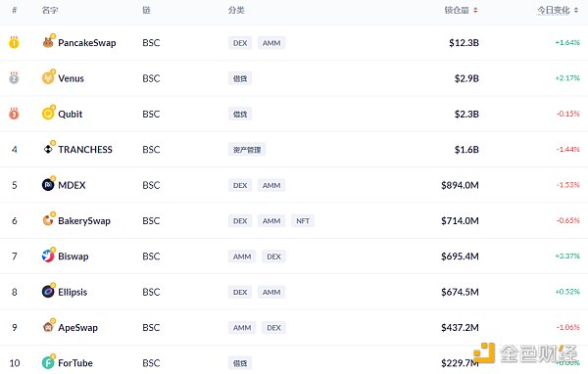Viewport: 588px width, 374px height.
Task: Sort by locked value column arrows
Action: pos(475,10)
